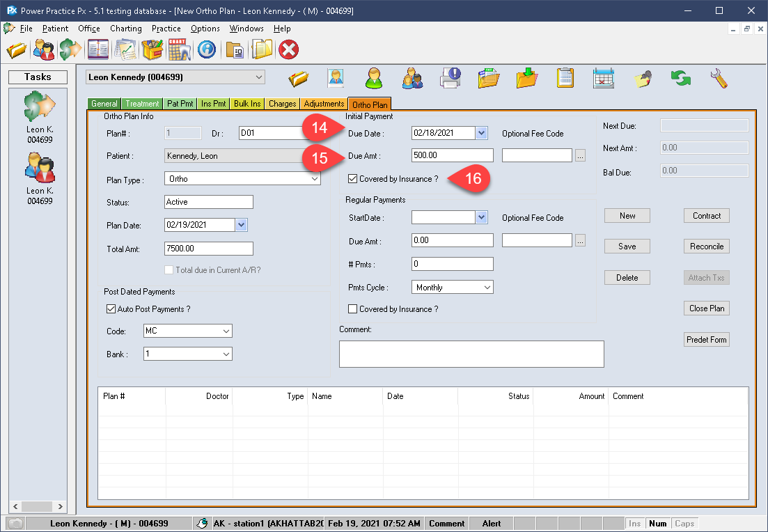Screen dimensions: 768x532
Task: Click the Contract button
Action: click(707, 216)
